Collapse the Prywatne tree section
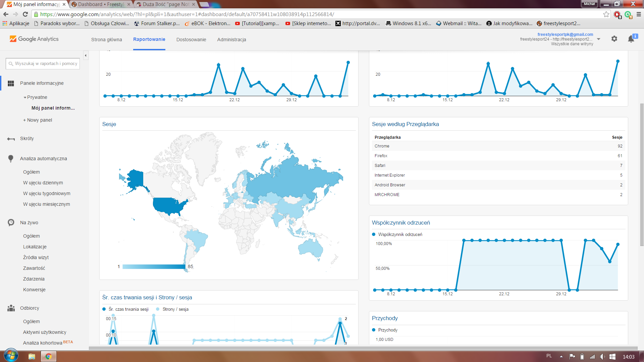This screenshot has height=362, width=644. point(25,98)
